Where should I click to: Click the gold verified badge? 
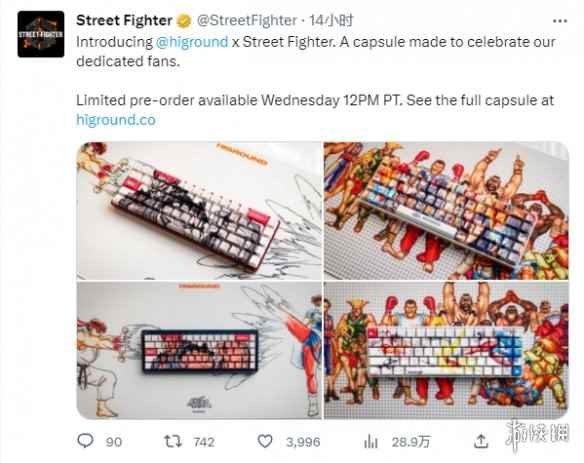pos(184,21)
